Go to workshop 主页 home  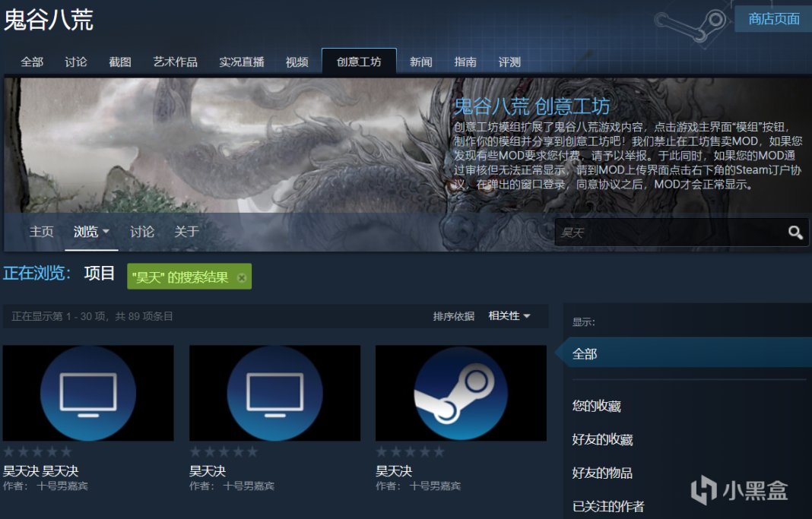click(x=41, y=231)
